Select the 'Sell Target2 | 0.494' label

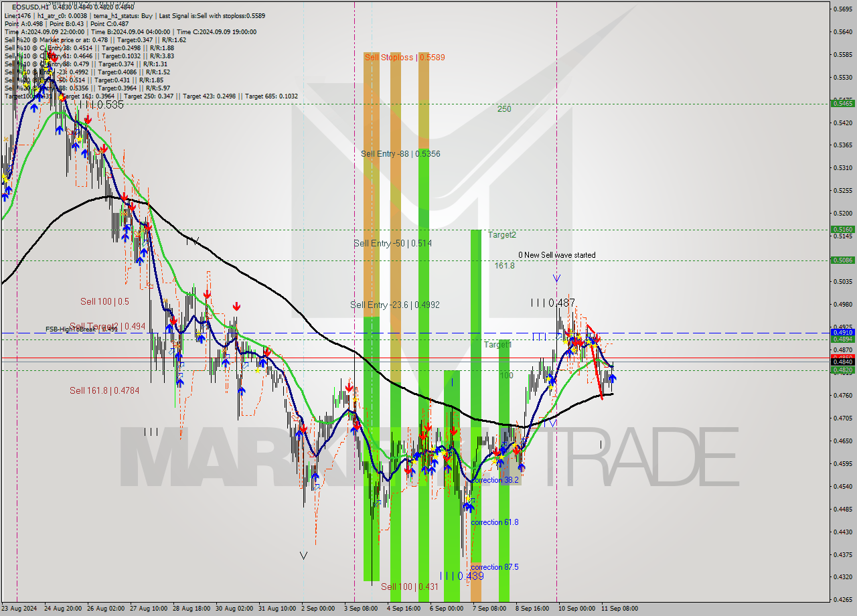107,326
